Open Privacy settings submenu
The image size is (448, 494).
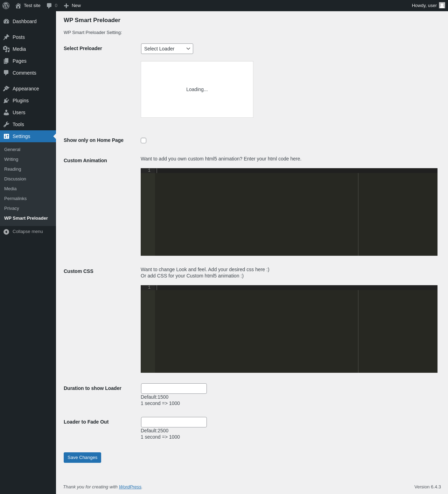pyautogui.click(x=12, y=208)
